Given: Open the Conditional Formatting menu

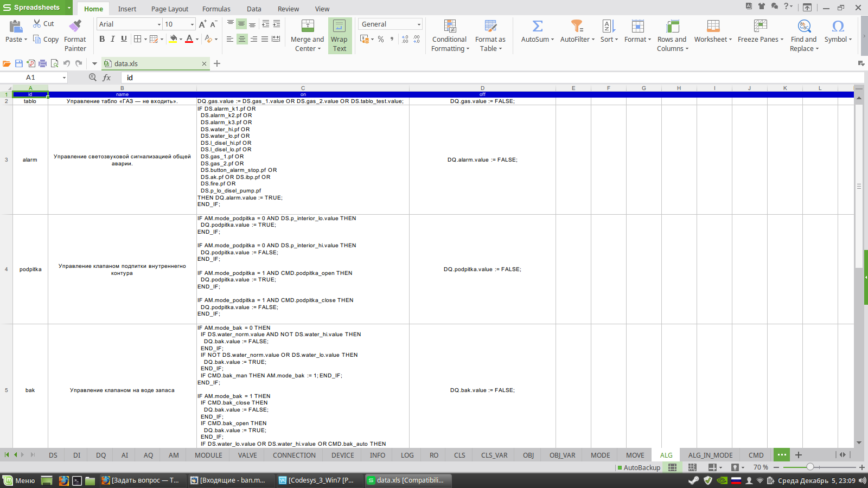Looking at the screenshot, I should click(450, 36).
